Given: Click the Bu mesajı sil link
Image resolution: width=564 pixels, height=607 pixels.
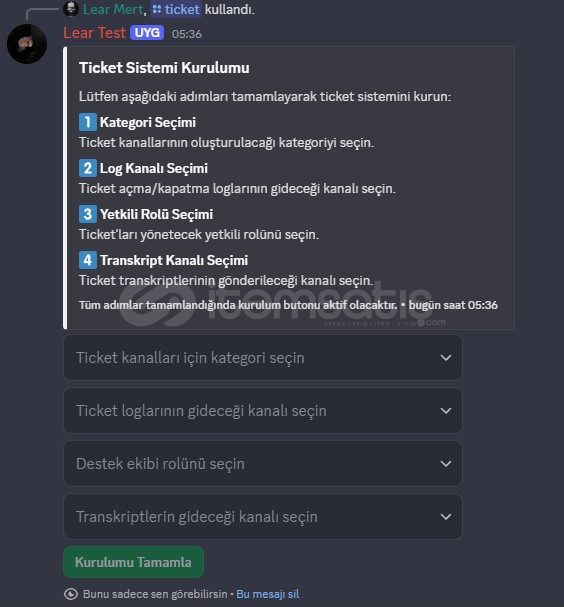Looking at the screenshot, I should point(267,594).
